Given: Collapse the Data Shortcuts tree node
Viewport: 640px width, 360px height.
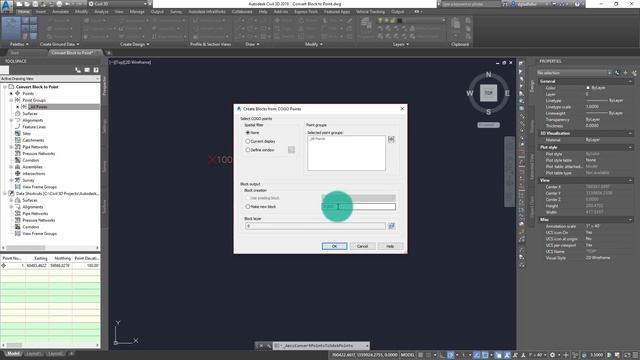Looking at the screenshot, I should (5, 193).
